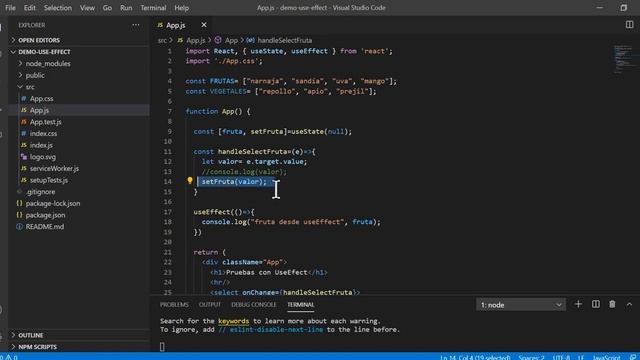Screen dimensions: 640x360
Task: Open the .gitignore file
Action: (x=40, y=191)
